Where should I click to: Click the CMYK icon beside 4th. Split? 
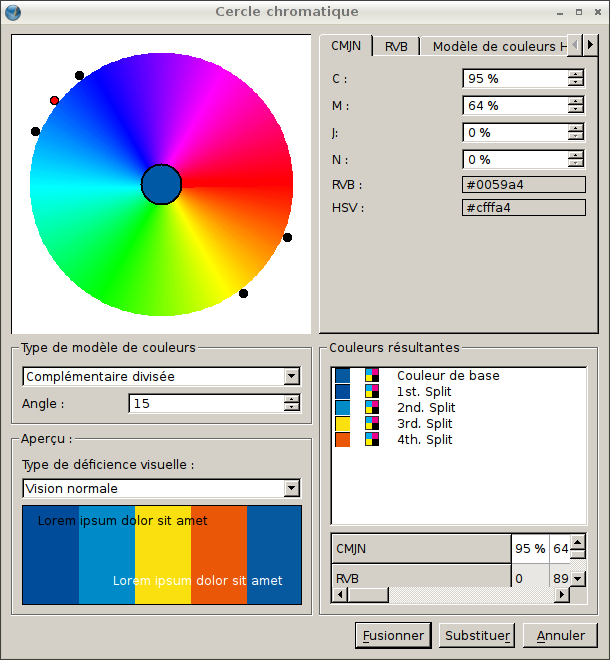coord(372,439)
